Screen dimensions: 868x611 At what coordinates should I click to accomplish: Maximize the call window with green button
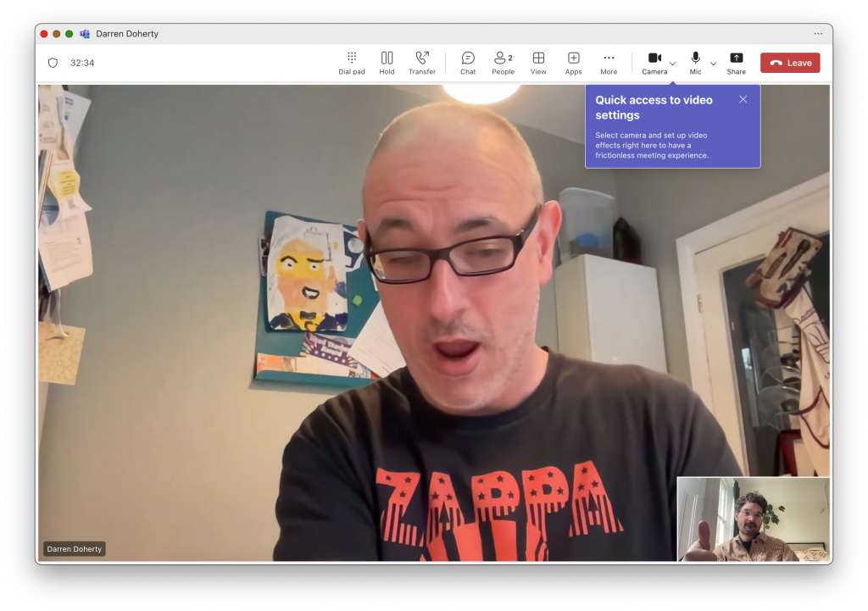pos(70,34)
